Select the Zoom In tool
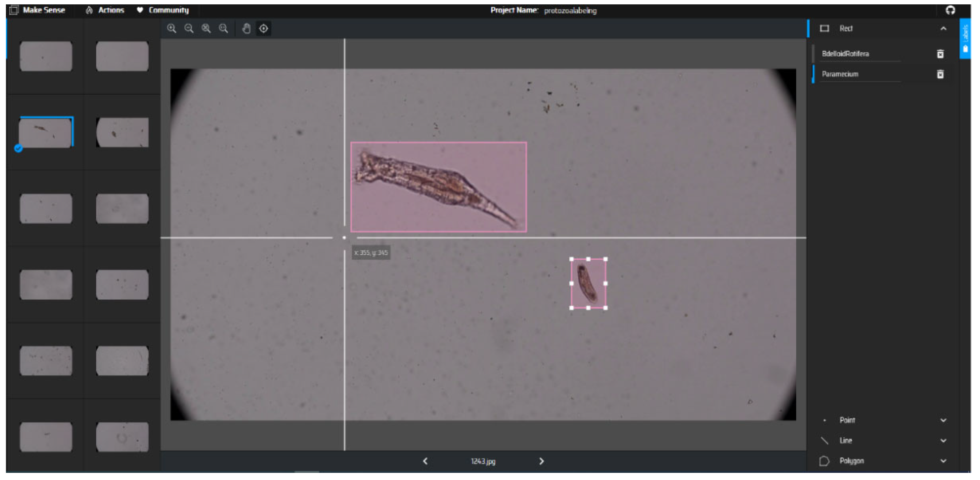 click(172, 29)
